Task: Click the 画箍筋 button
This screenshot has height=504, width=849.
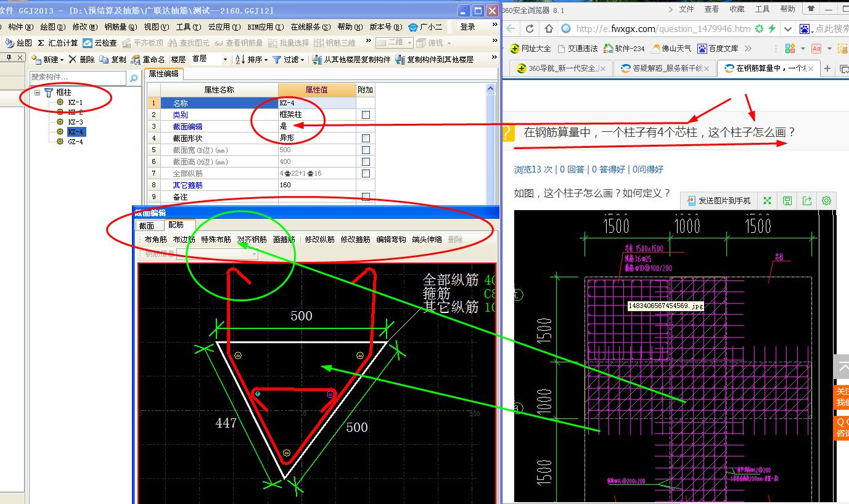Action: tap(284, 240)
